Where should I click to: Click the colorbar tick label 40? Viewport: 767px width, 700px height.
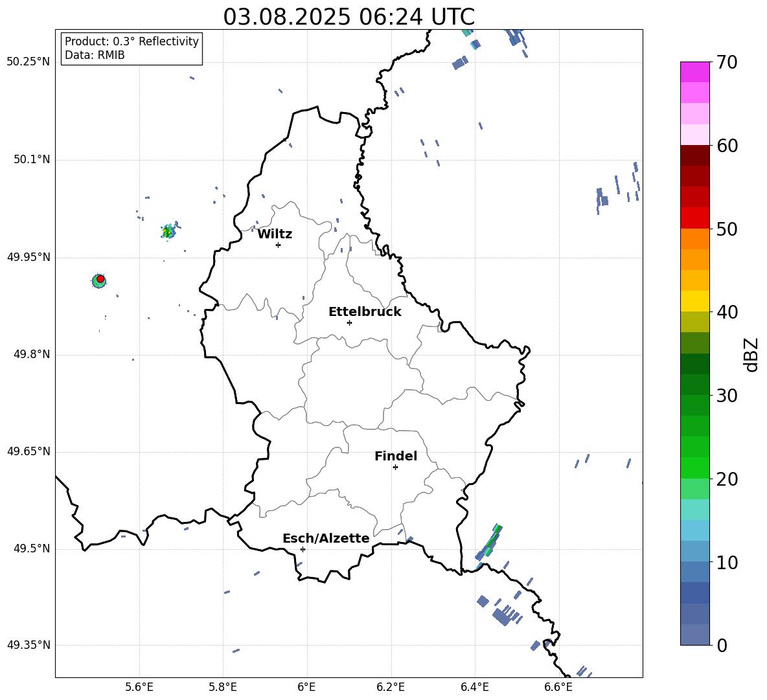(727, 312)
